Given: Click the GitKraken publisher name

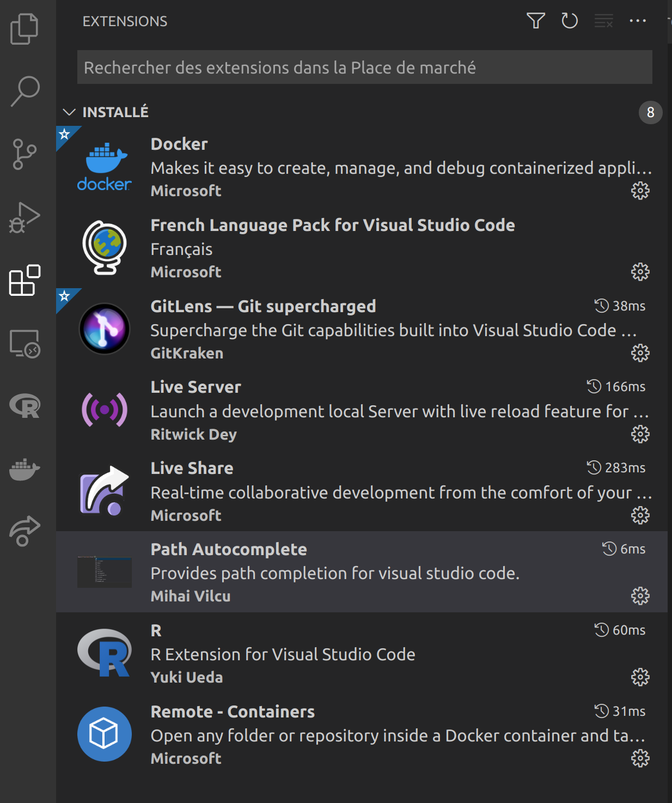Looking at the screenshot, I should click(x=187, y=353).
